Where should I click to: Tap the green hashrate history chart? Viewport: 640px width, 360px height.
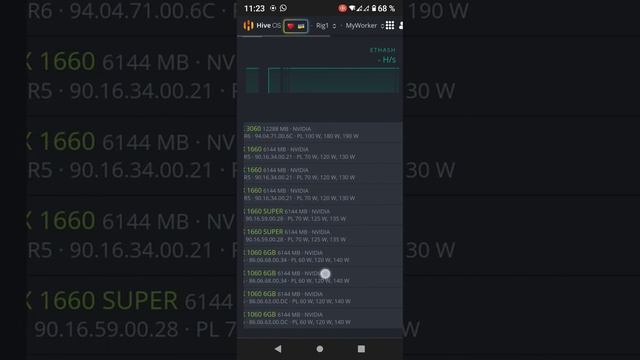click(x=322, y=80)
